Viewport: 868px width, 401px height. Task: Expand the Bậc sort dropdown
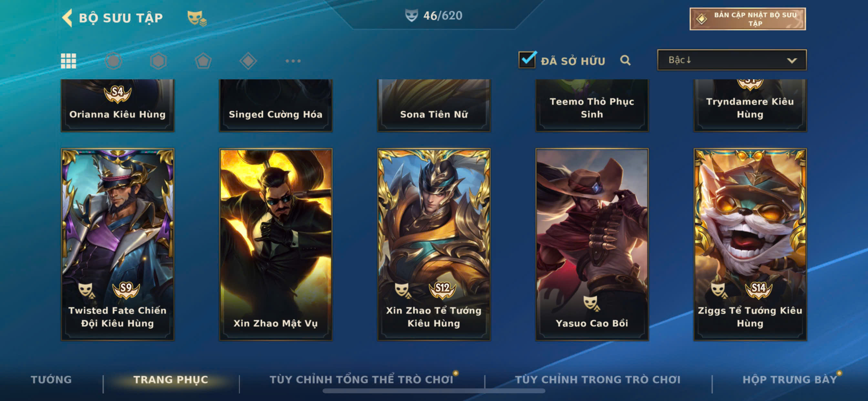tap(732, 60)
